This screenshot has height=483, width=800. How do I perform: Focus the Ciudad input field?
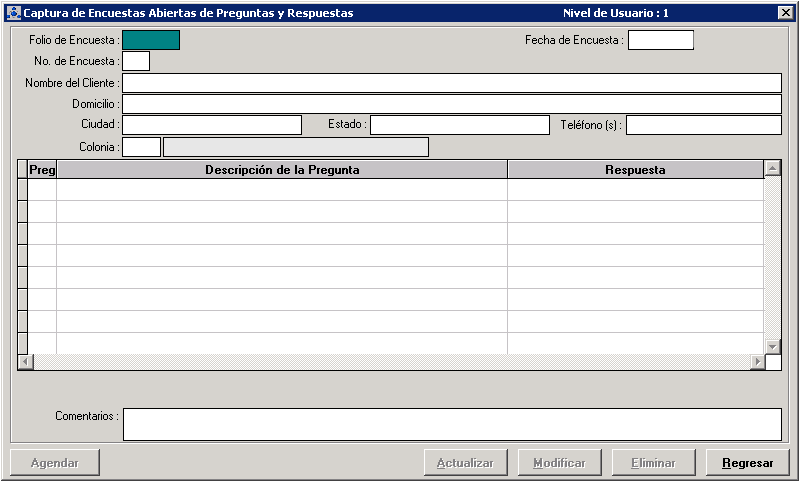click(211, 125)
